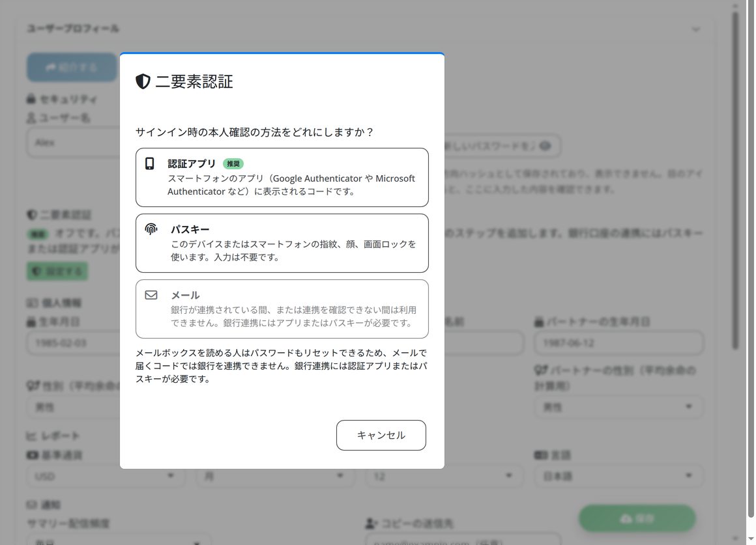
Task: Click the shield icon beside background 二要素認証 label
Action: (32, 214)
